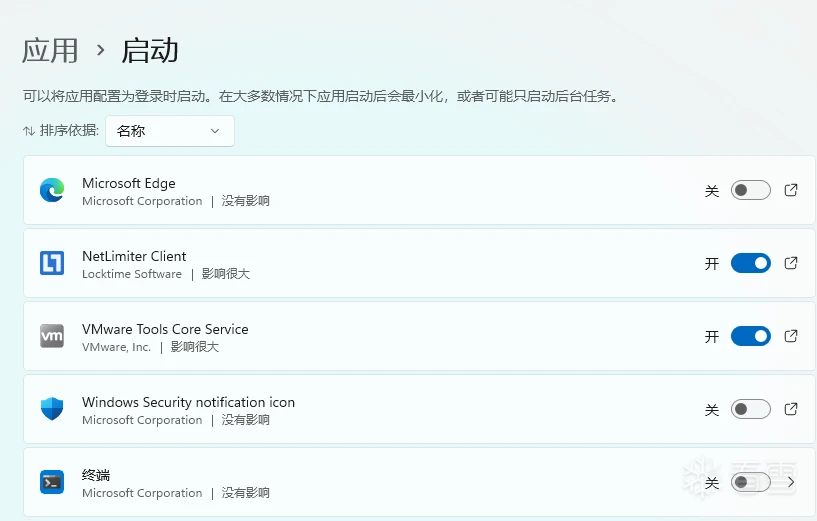
Task: Select the Windows Security notification icon row
Action: [x=400, y=409]
